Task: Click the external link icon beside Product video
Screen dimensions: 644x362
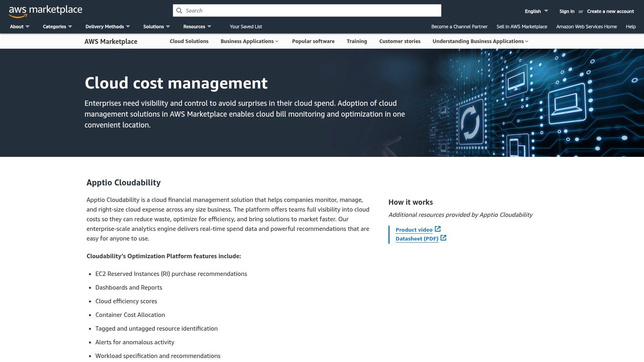Action: pos(438,229)
